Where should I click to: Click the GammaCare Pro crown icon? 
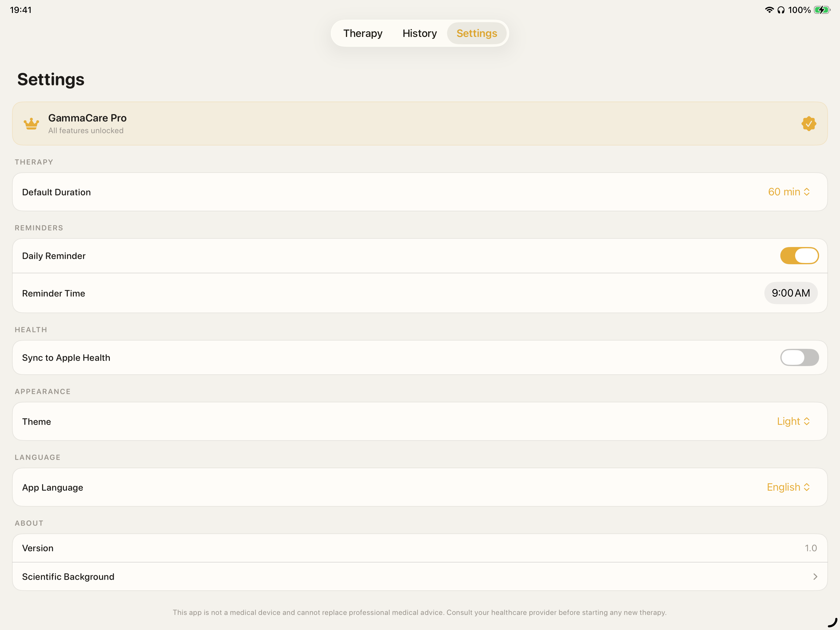point(31,123)
